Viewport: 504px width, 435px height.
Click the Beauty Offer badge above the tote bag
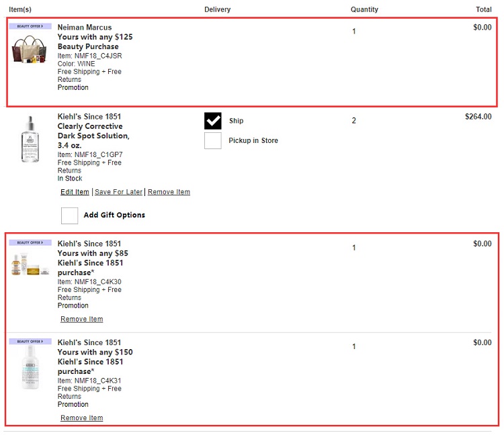(30, 26)
